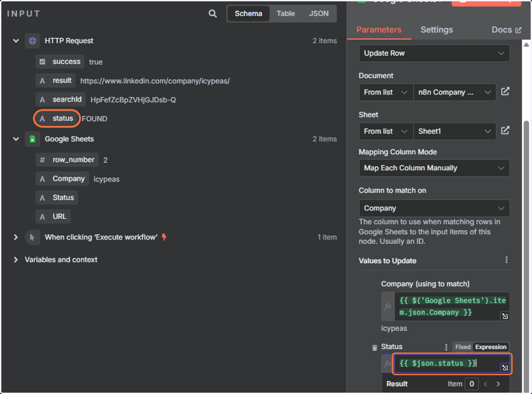Switch input view to Table
The image size is (532, 394).
286,14
